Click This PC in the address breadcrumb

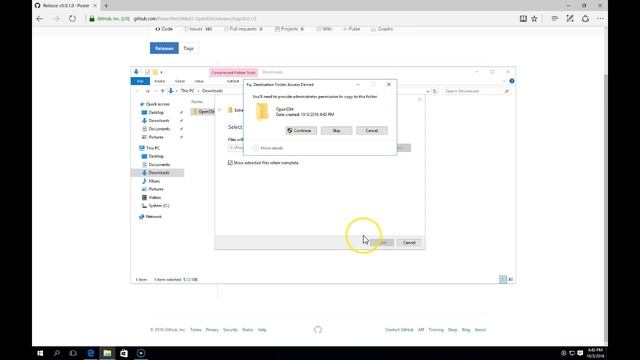pos(187,91)
